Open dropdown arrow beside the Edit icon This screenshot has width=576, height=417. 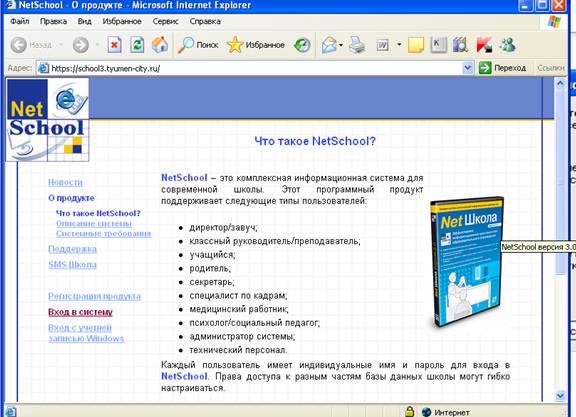coord(399,45)
